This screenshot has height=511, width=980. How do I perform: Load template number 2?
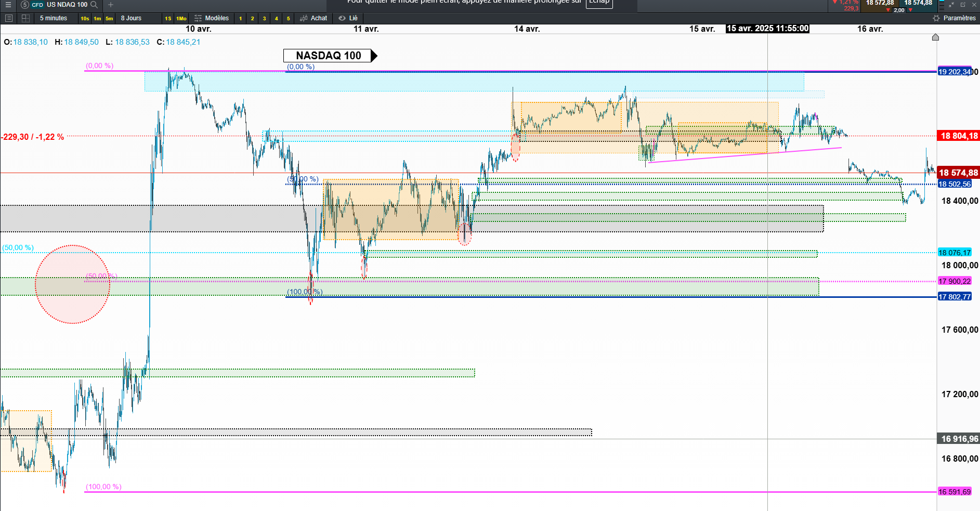coord(253,18)
